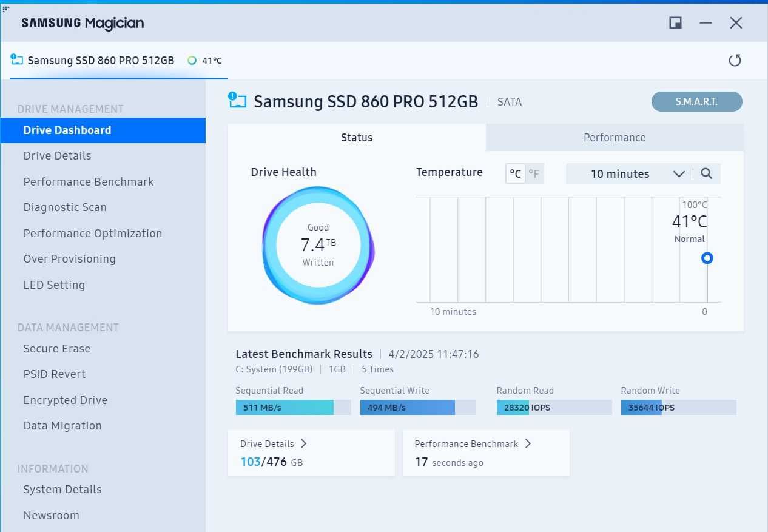768x532 pixels.
Task: Switch to the Status tab
Action: [357, 138]
